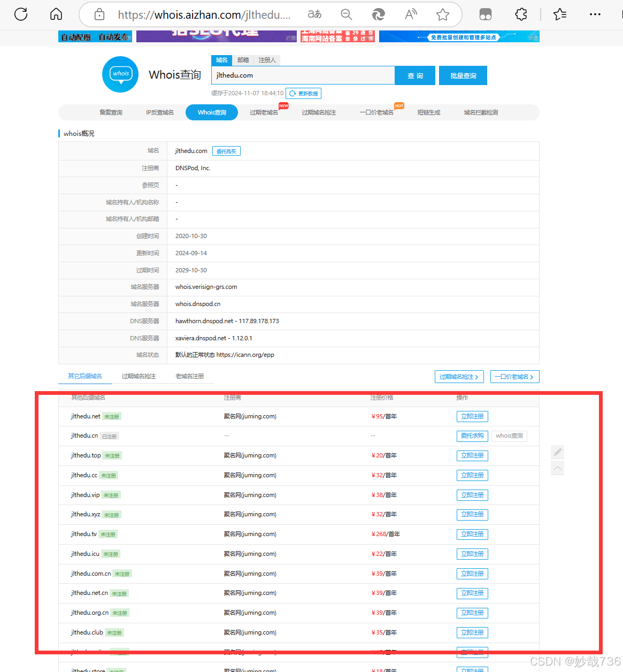The width and height of the screenshot is (623, 672).
Task: Click the refresh data 更新数据 button
Action: (304, 94)
